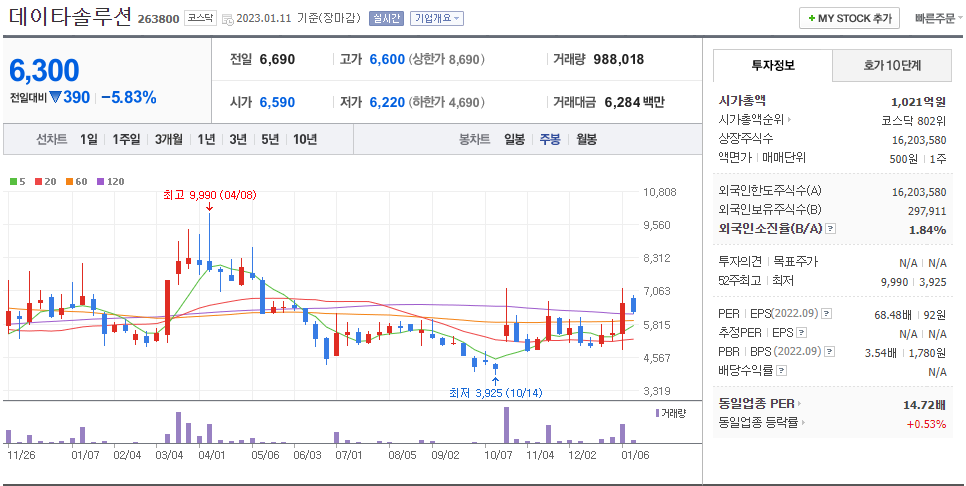Click 상장주식수 value 16,203,580
Viewport: 966px width, 486px height.
[919, 140]
